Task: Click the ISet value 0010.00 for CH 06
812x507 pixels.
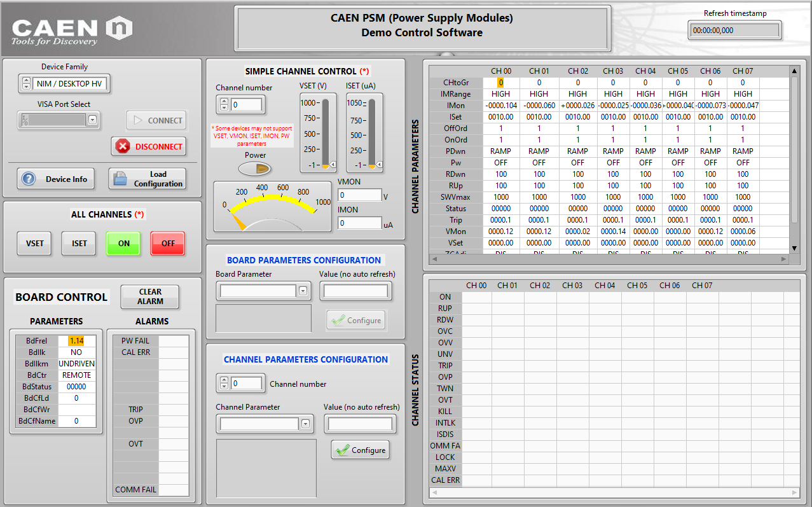Action: [x=710, y=116]
